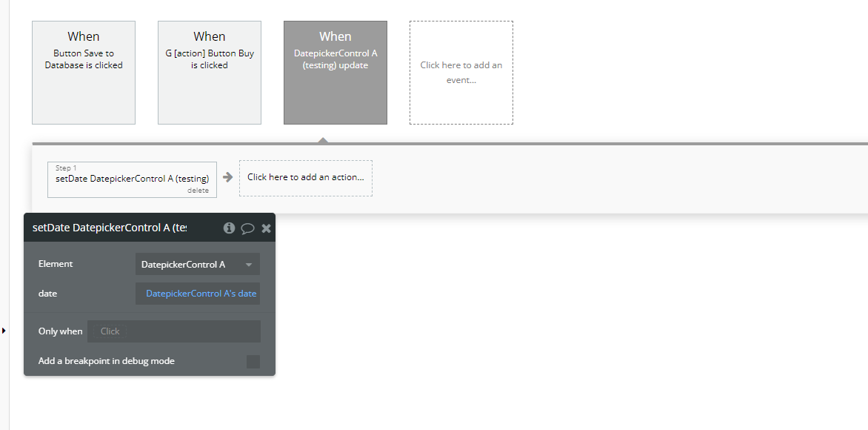Click the 'Only when' condition field
This screenshot has width=868, height=430.
pos(174,331)
